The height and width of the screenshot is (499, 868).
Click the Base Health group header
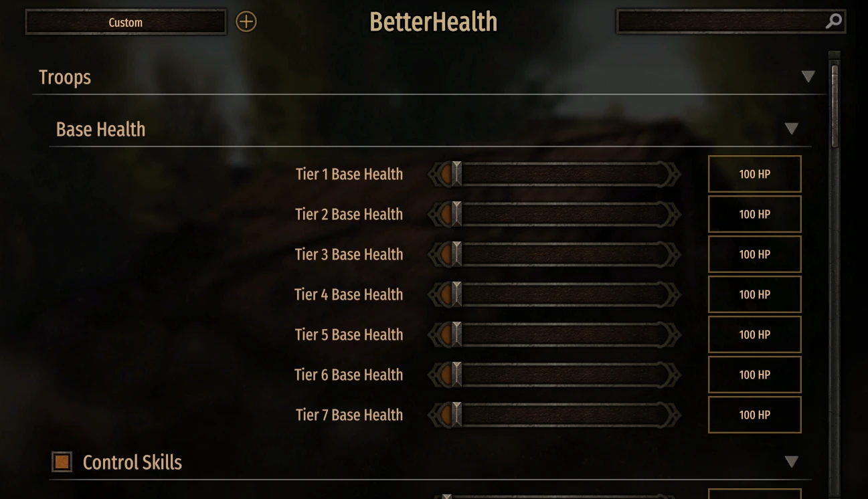pyautogui.click(x=100, y=129)
